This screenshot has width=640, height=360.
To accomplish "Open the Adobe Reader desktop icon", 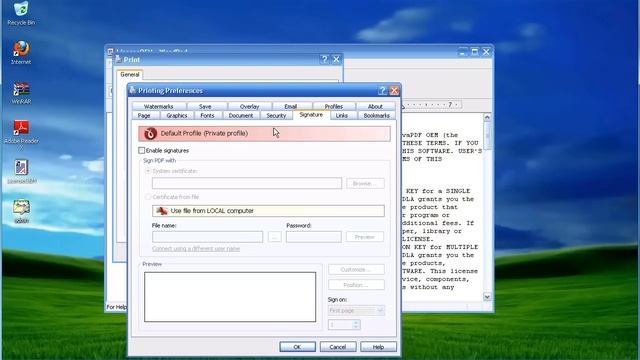I will [x=21, y=133].
